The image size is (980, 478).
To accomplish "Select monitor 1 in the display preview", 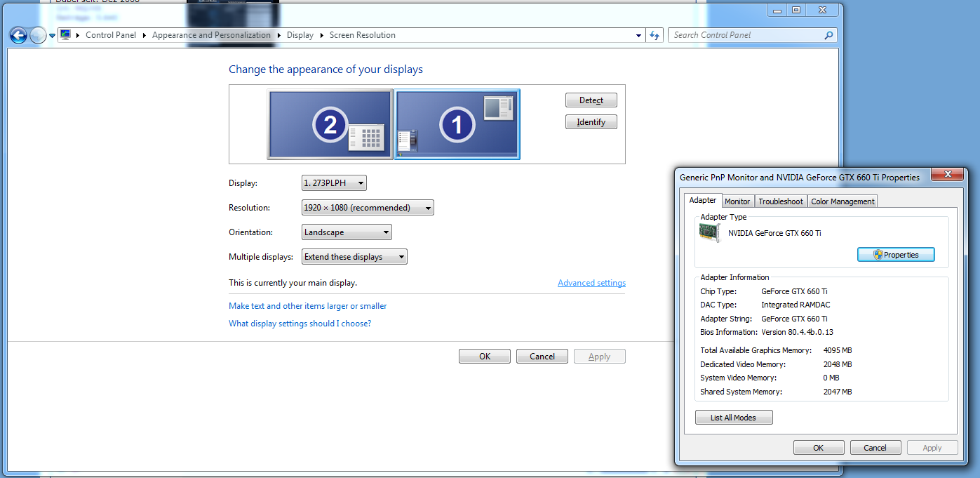I will tap(457, 124).
